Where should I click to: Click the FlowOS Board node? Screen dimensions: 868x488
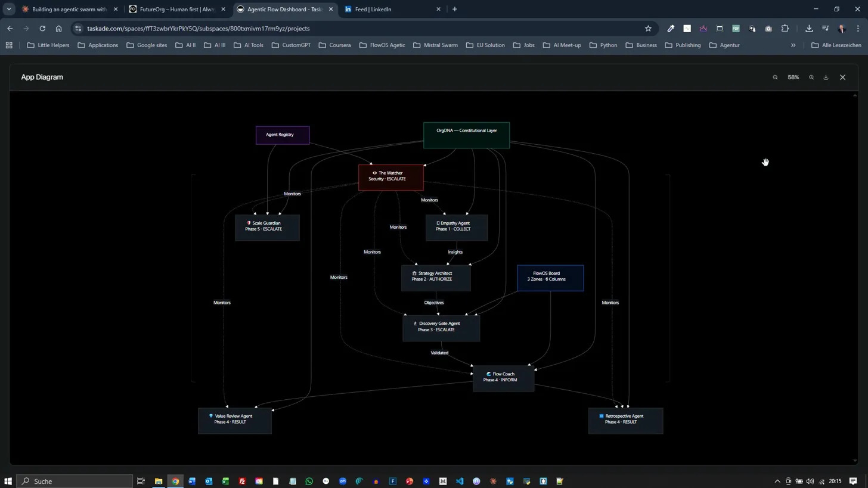point(550,277)
